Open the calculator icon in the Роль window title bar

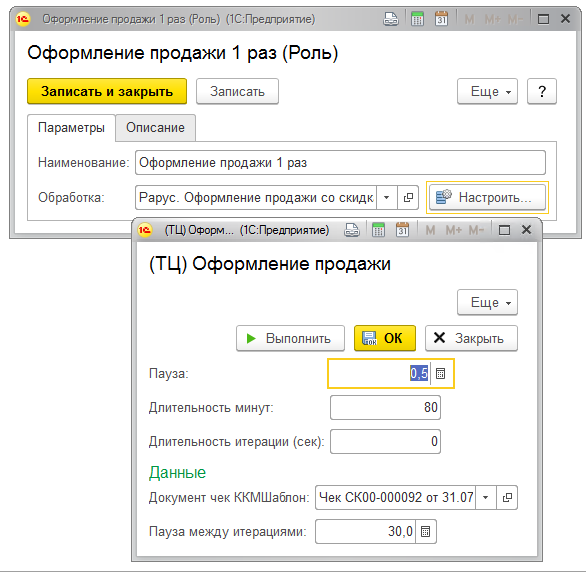417,19
